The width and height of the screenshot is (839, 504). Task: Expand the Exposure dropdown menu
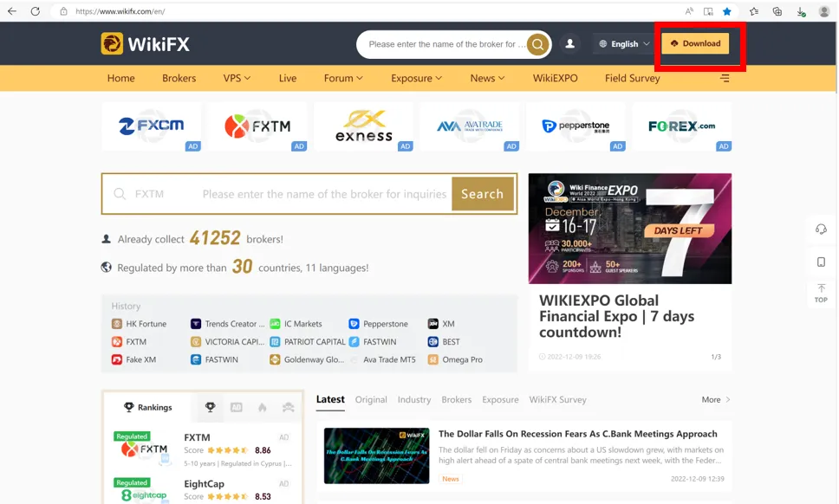click(416, 78)
